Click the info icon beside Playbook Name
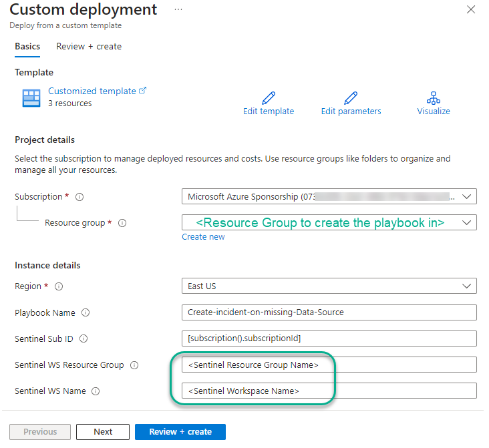This screenshot has height=448, width=489. 86,313
